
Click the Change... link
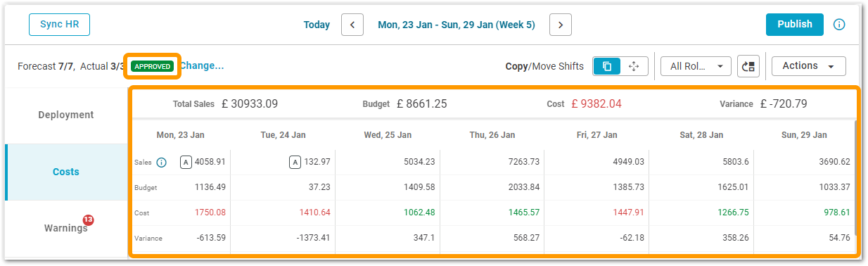(x=202, y=66)
